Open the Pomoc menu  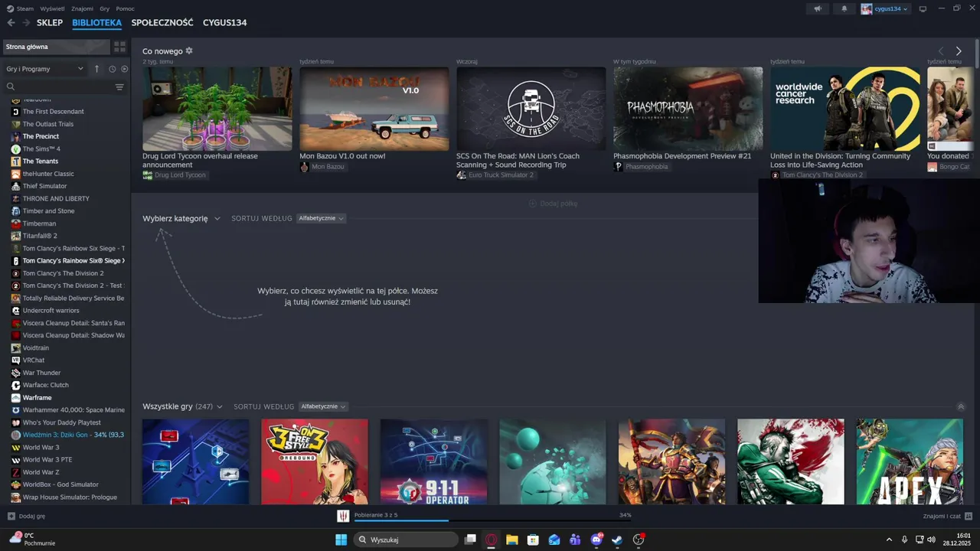click(125, 8)
